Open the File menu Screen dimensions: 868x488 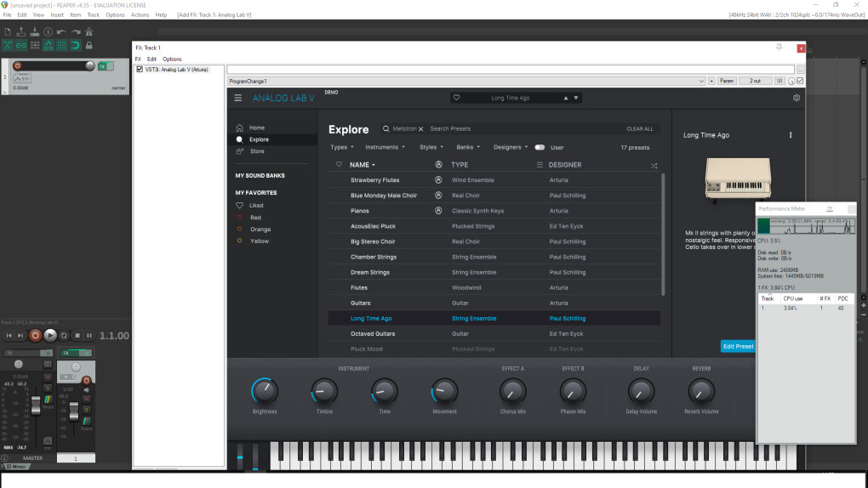7,15
